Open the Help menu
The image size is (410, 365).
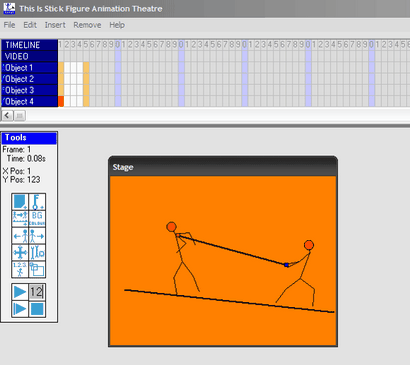pyautogui.click(x=117, y=25)
